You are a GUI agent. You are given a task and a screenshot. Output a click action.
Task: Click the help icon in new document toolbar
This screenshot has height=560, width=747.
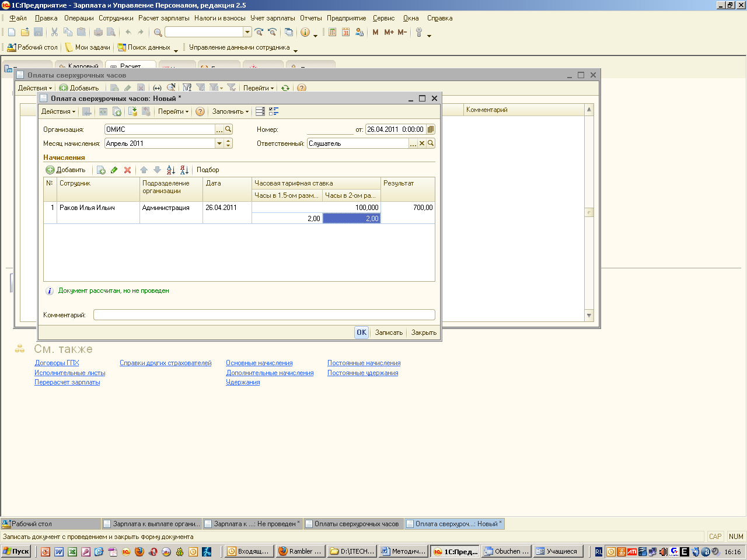click(200, 111)
